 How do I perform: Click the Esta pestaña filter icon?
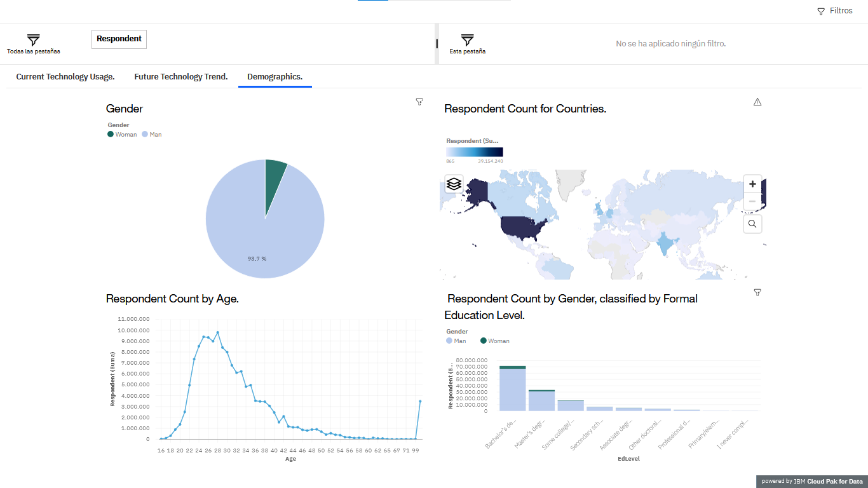coord(467,40)
